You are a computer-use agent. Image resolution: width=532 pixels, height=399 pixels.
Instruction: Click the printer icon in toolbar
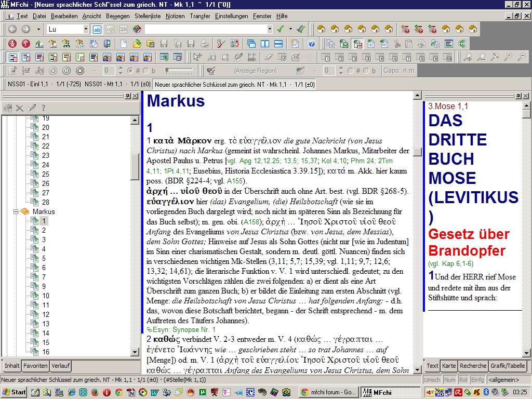tap(205, 44)
